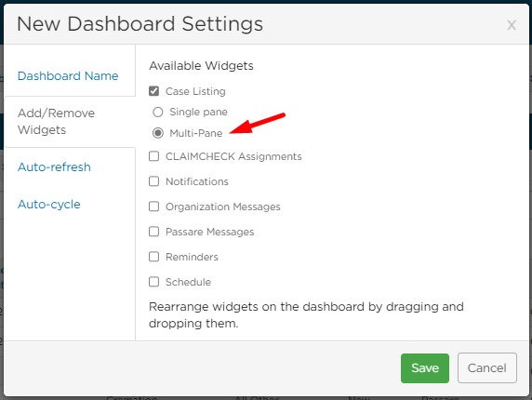Screen dimensions: 532x400
Task: Click the Multi-Pane label text
Action: (x=196, y=133)
